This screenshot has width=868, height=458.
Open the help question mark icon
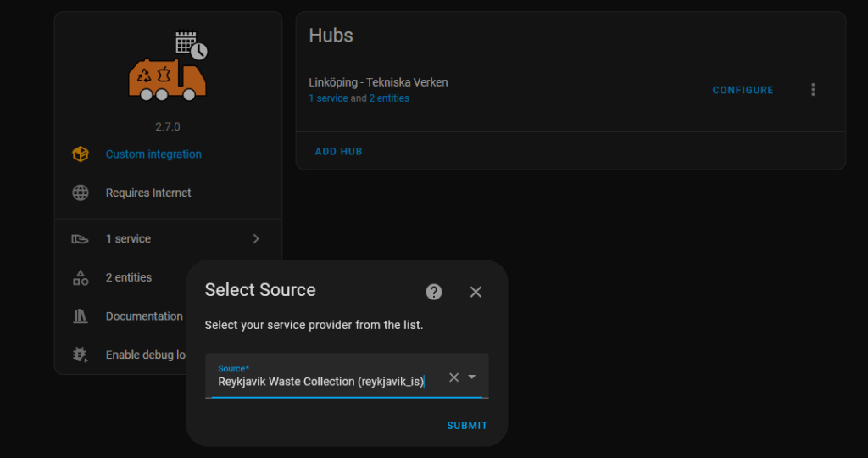434,292
